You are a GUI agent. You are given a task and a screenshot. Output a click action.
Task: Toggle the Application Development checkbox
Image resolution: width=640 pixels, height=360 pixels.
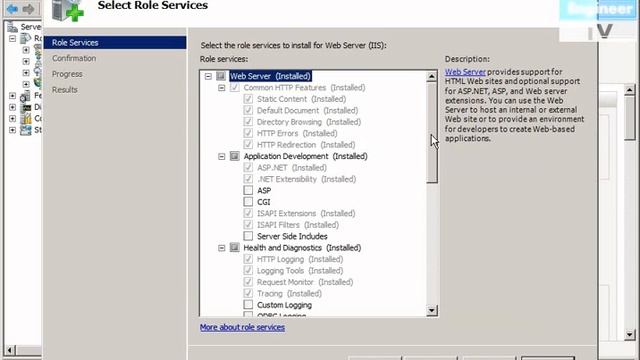pyautogui.click(x=234, y=156)
